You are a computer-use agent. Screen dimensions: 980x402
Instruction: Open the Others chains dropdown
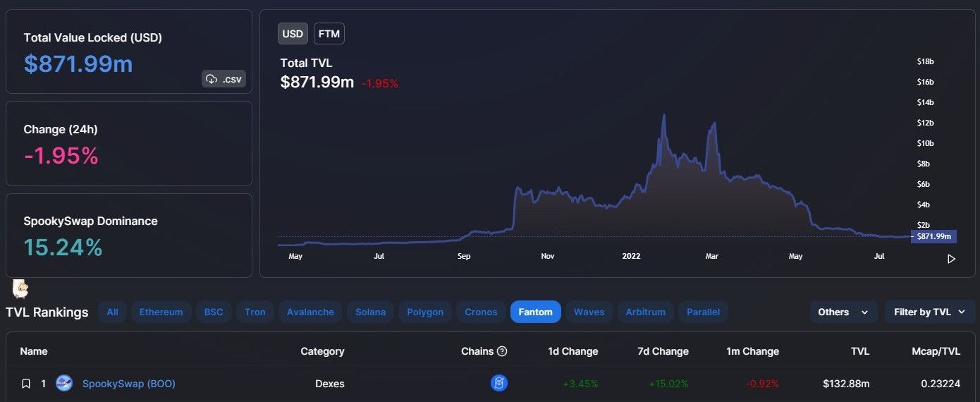843,312
